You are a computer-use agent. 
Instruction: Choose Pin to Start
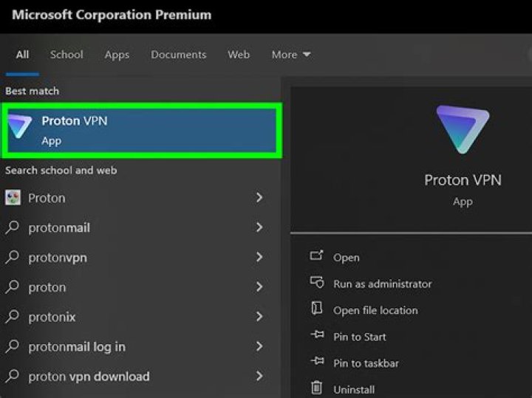pos(360,337)
